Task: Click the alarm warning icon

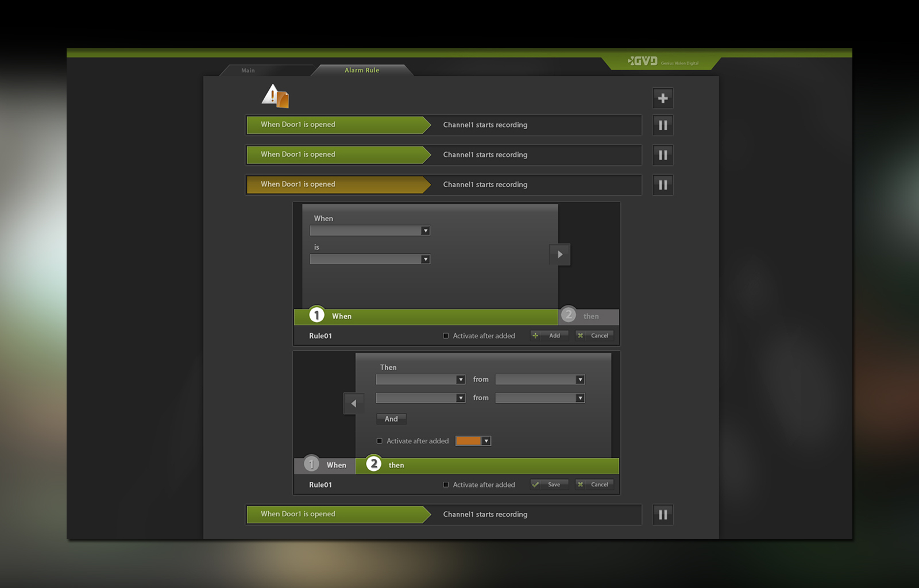Action: point(275,96)
